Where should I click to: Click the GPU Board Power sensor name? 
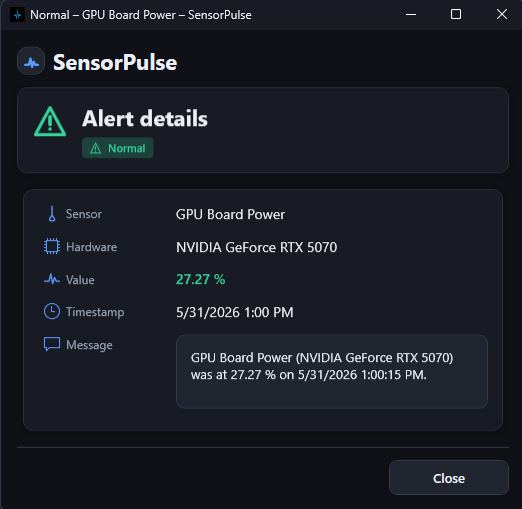pyautogui.click(x=230, y=214)
